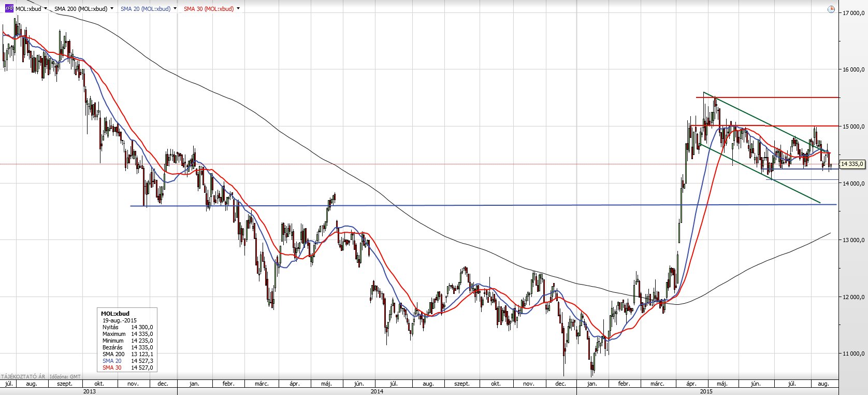This screenshot has height=395, width=868.
Task: Click the jún. 2014 month label
Action: click(x=359, y=384)
